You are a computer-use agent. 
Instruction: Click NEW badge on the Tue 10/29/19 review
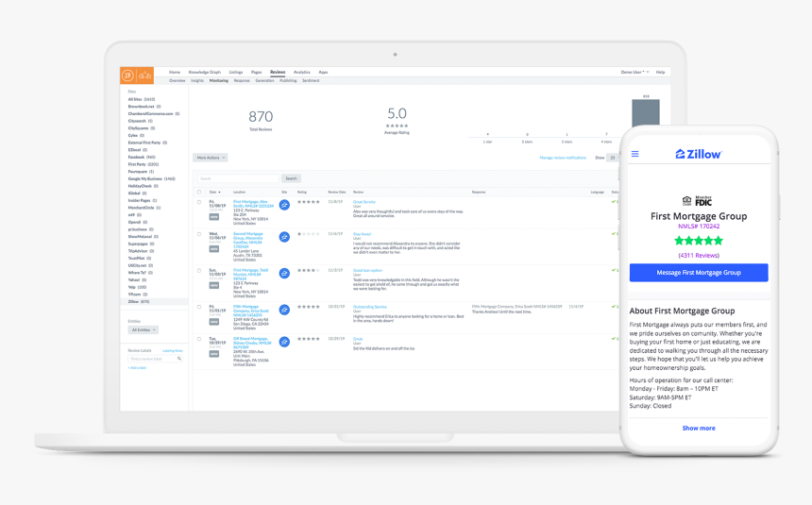(214, 354)
